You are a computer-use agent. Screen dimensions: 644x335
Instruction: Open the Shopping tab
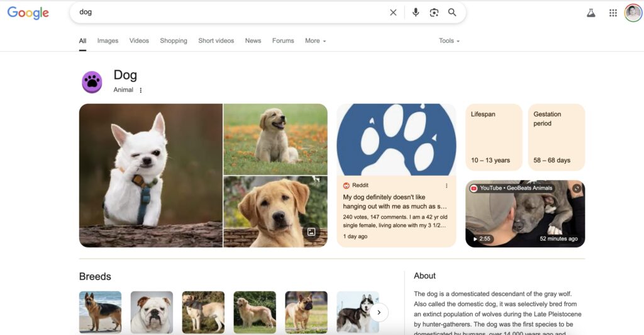pos(174,41)
